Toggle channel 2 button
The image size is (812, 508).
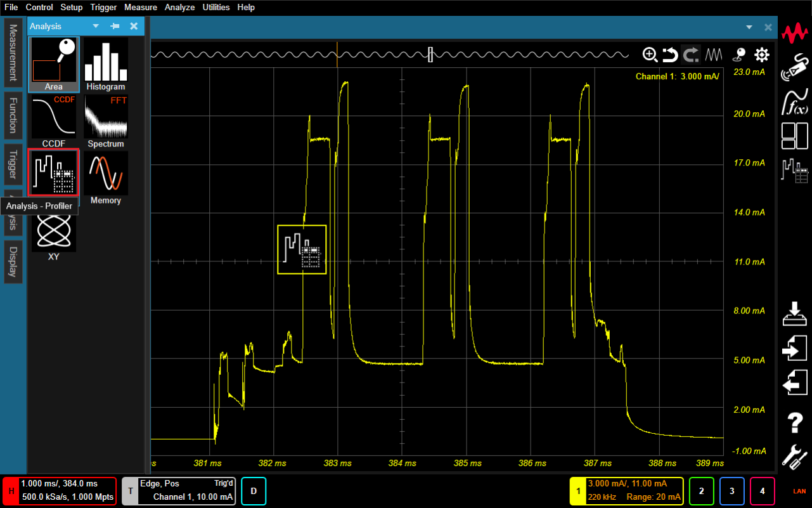pos(701,491)
